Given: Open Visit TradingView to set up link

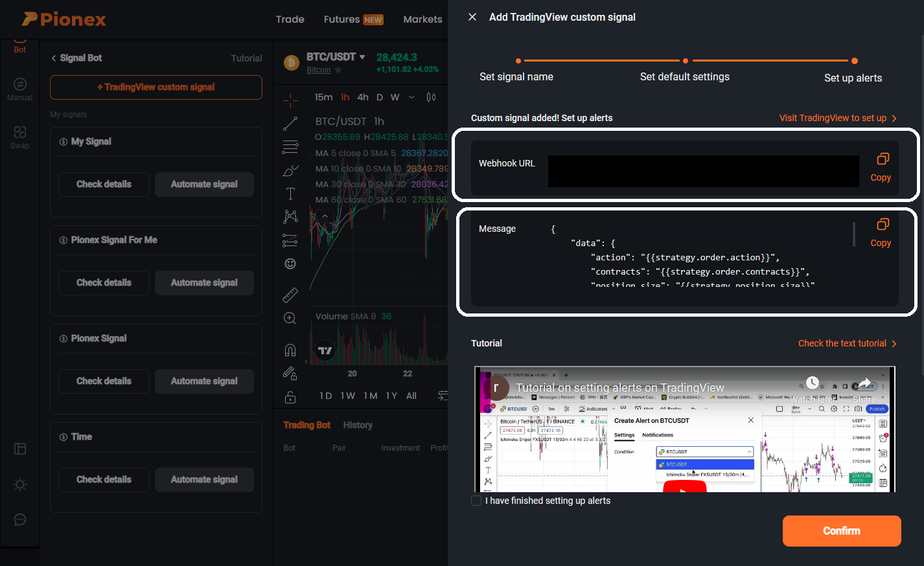Looking at the screenshot, I should [x=838, y=118].
